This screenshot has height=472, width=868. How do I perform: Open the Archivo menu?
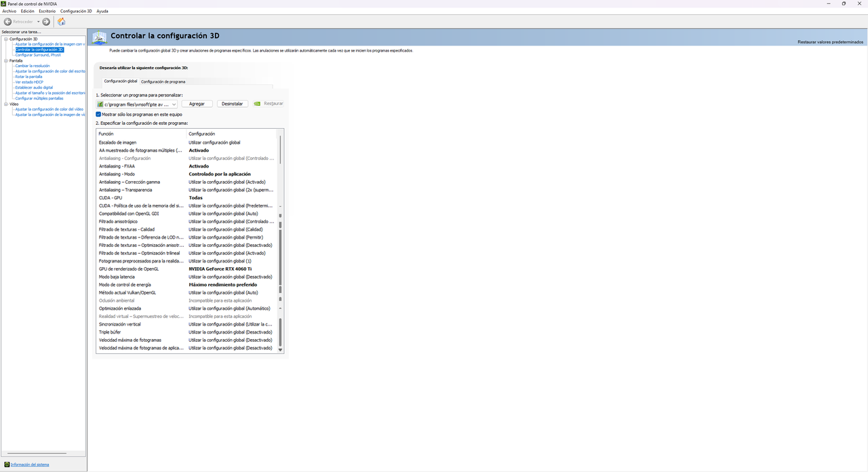[x=9, y=12]
